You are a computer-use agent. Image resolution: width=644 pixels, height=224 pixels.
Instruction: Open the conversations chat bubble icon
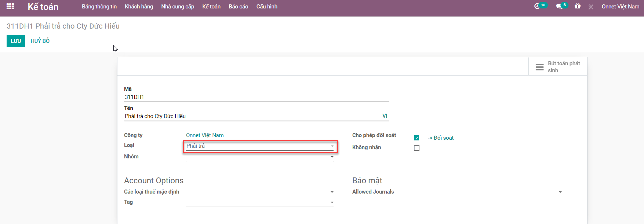(x=559, y=7)
